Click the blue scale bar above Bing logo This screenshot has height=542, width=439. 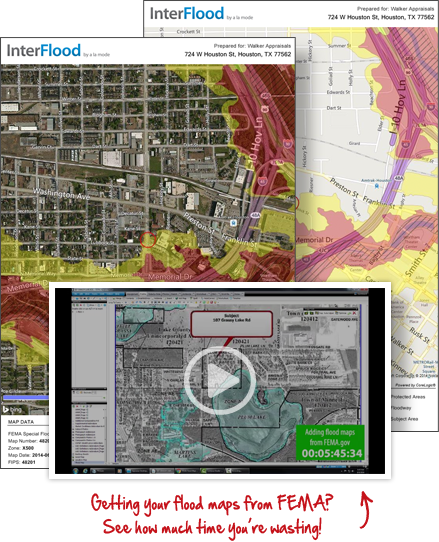(26, 398)
